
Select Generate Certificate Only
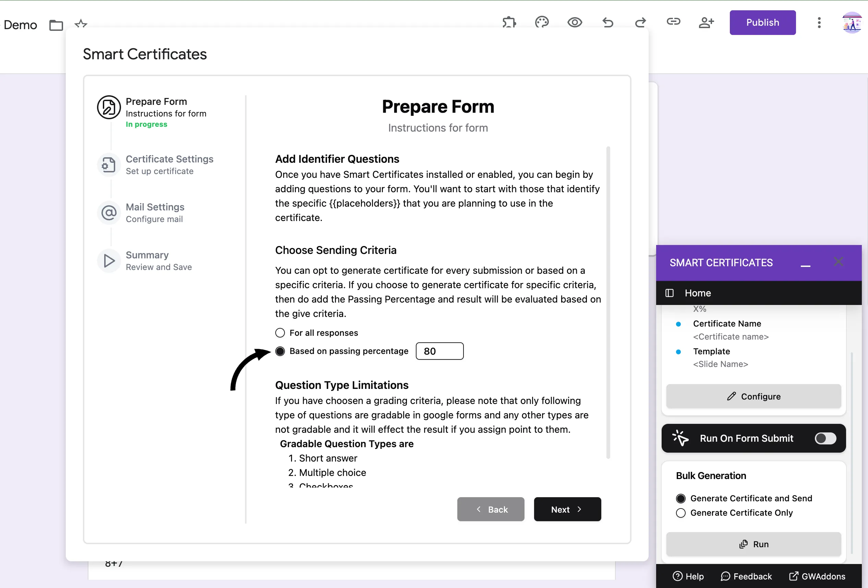pyautogui.click(x=681, y=513)
